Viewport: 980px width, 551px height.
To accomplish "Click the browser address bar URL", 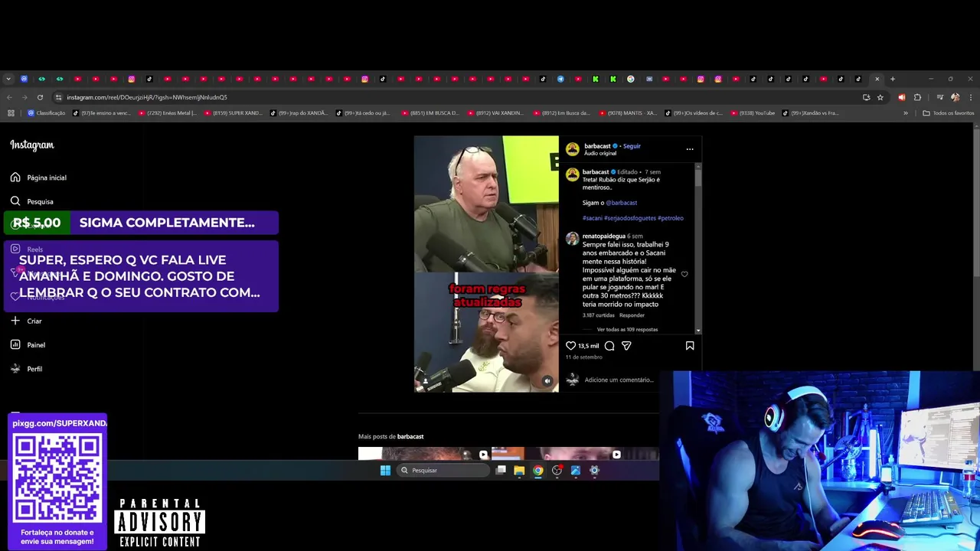I will [x=147, y=97].
